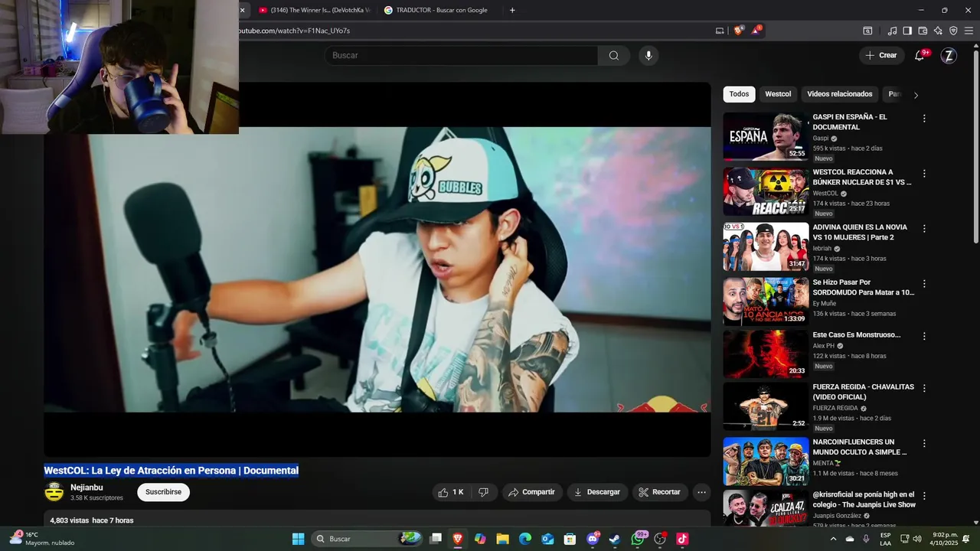980x551 pixels.
Task: Like the video with thumbs up
Action: (451, 492)
